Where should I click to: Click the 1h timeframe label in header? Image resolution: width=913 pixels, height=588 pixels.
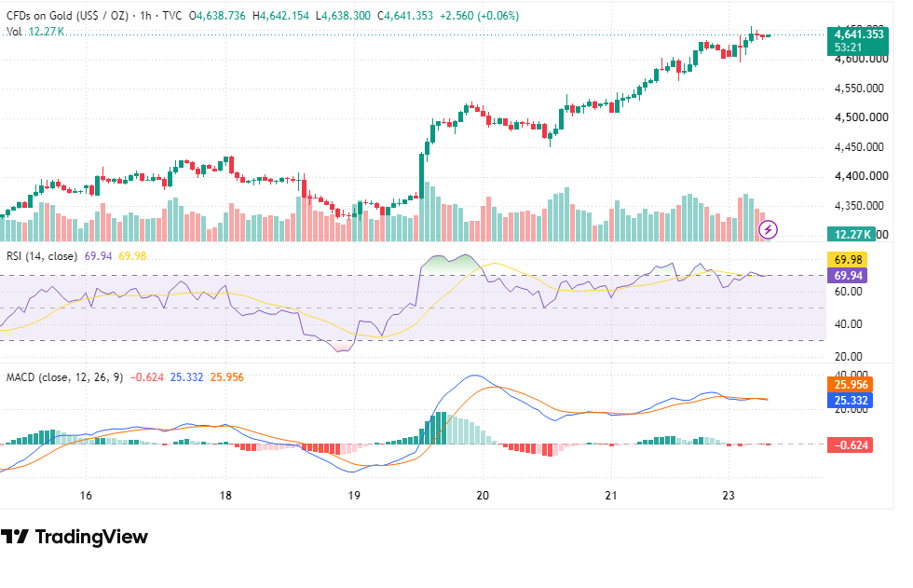pos(145,16)
